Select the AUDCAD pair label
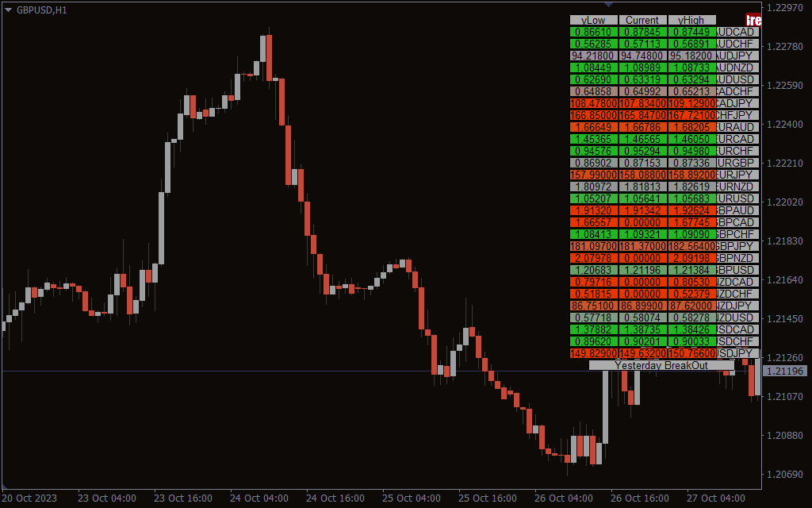Image resolution: width=812 pixels, height=508 pixels. (738, 32)
